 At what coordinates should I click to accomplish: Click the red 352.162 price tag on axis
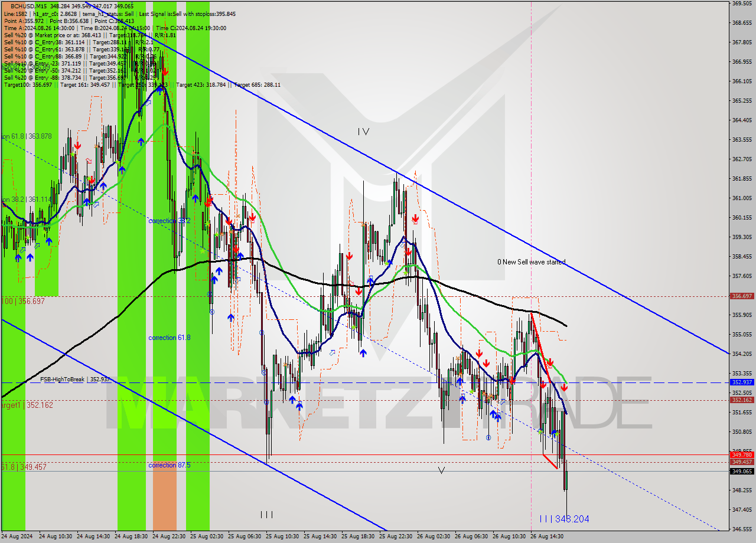click(742, 400)
